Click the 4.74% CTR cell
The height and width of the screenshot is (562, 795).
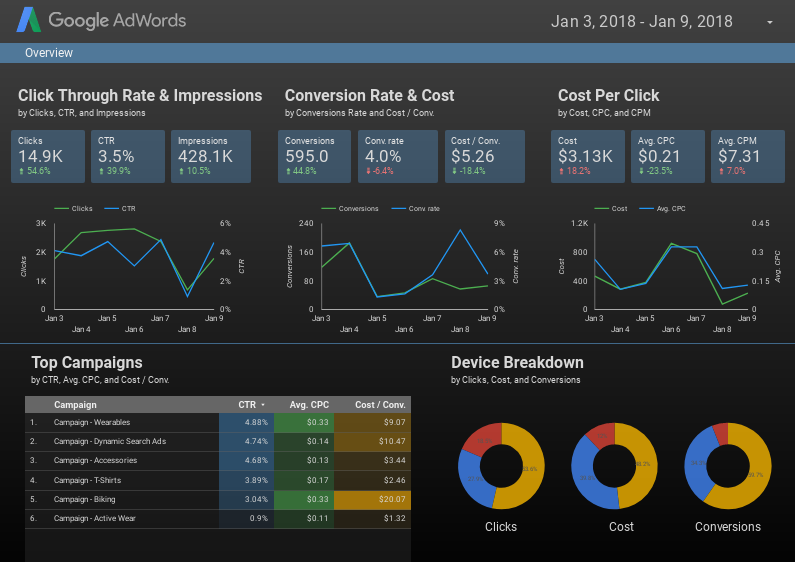[x=246, y=442]
